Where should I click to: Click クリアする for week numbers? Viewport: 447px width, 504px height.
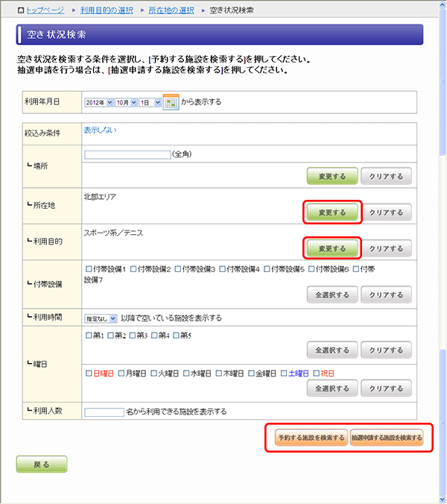pos(386,350)
